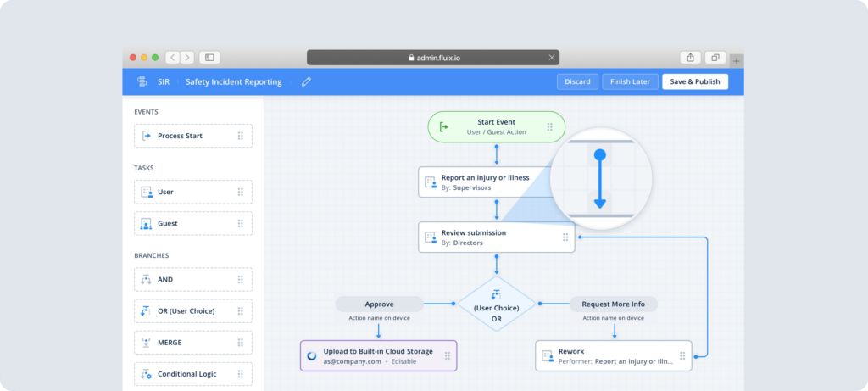The image size is (868, 391).
Task: Click the User task icon in sidebar
Action: point(147,192)
